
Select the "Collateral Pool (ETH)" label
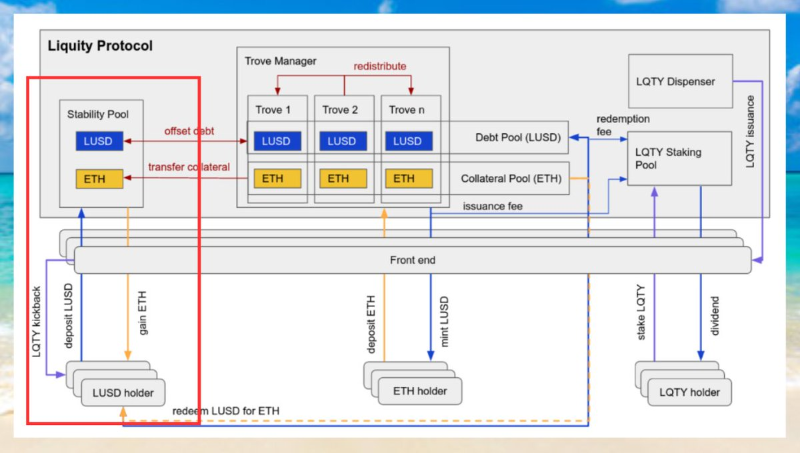511,179
